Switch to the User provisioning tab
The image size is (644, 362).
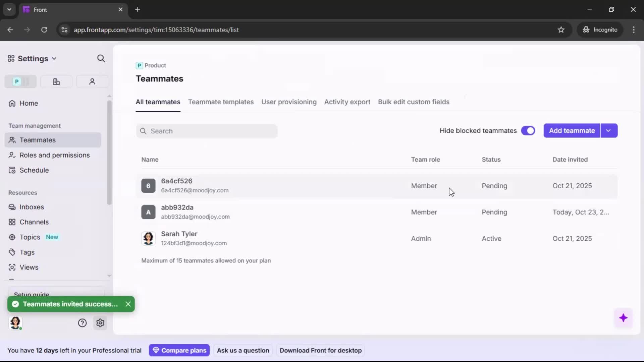pos(289,102)
